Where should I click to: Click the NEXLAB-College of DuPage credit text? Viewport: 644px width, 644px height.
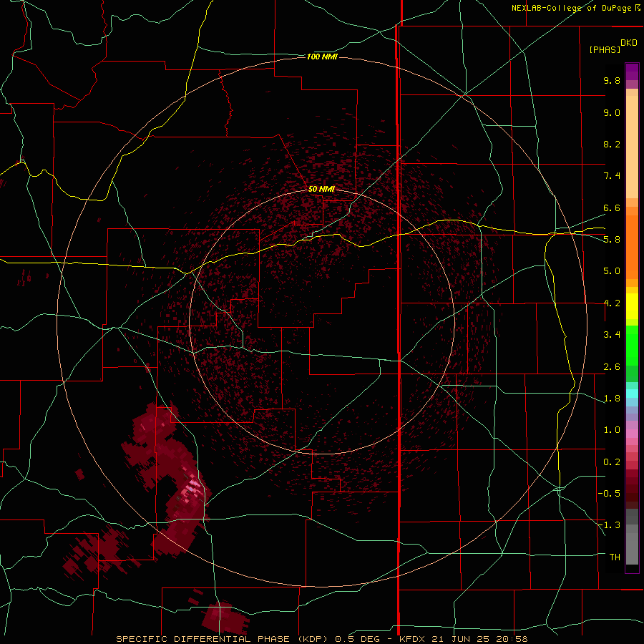572,8
